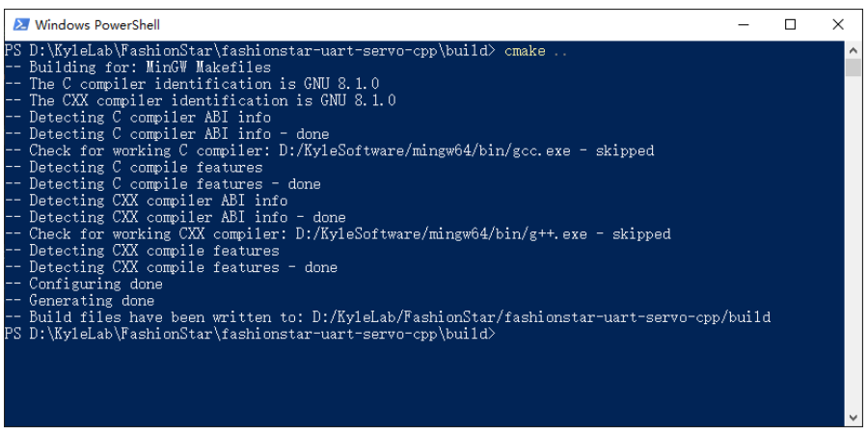Click the "cmake .." command text
868x435 pixels.
pyautogui.click(x=535, y=50)
